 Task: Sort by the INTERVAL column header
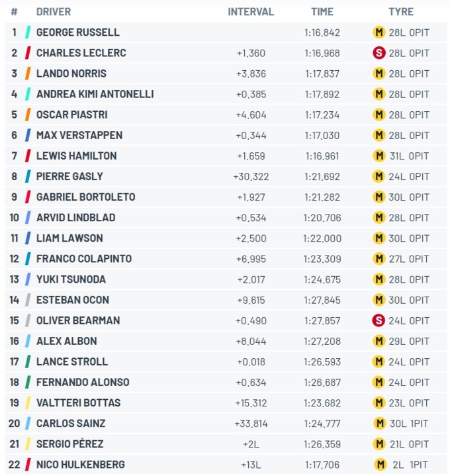[251, 11]
